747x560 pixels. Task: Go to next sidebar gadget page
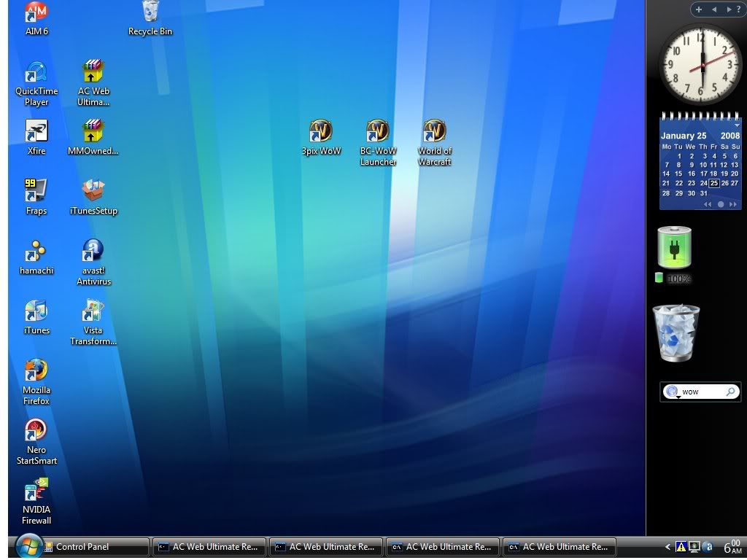coord(728,9)
